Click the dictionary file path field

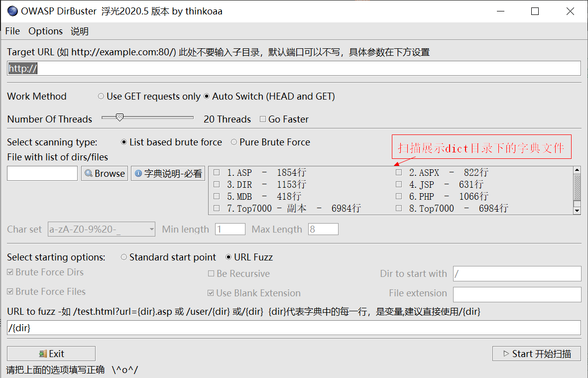(x=42, y=173)
